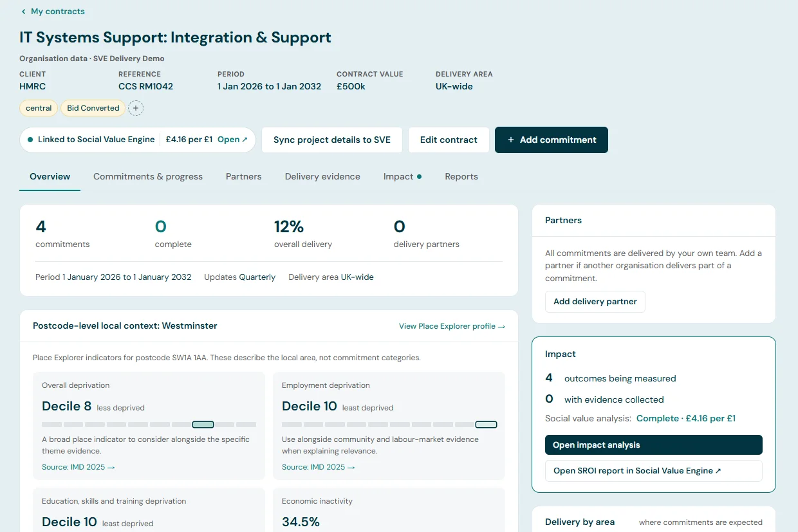Click the 4 outcomes being measured line

(x=611, y=378)
